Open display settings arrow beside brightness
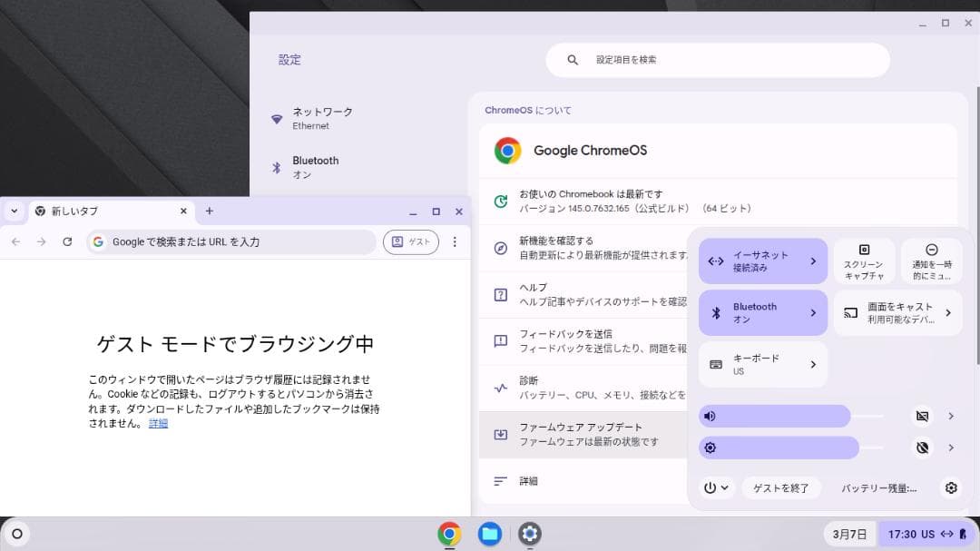The height and width of the screenshot is (551, 980). (x=951, y=448)
